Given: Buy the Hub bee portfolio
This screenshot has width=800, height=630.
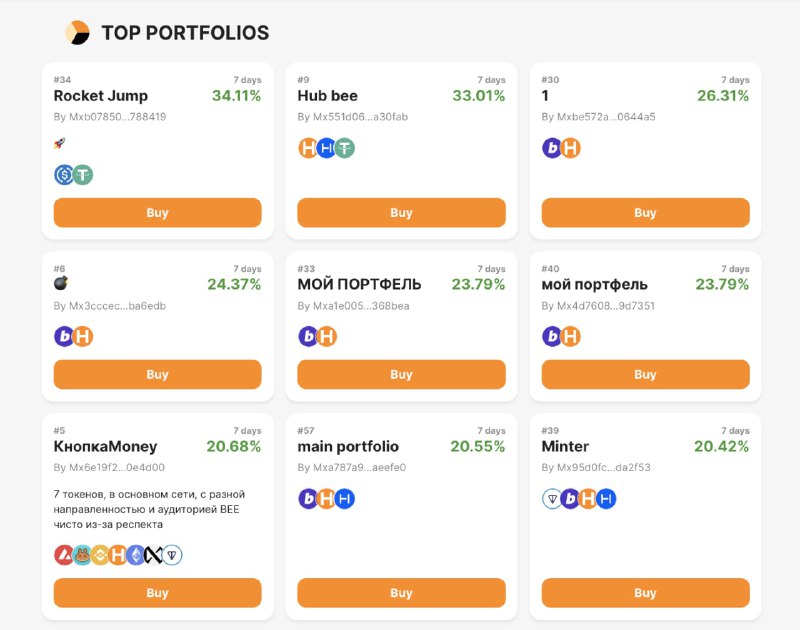Looking at the screenshot, I should pos(402,213).
